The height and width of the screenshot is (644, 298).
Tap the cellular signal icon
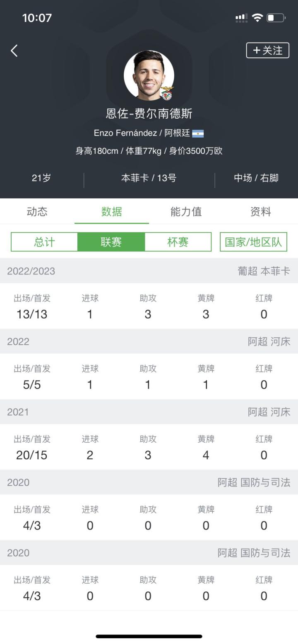[x=241, y=18]
